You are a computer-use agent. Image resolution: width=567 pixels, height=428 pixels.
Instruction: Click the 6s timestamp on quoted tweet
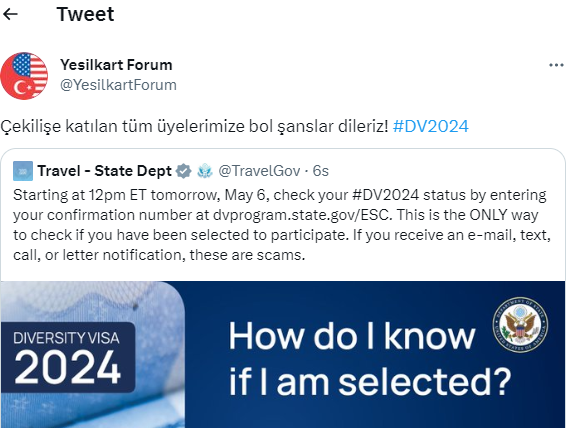point(321,171)
